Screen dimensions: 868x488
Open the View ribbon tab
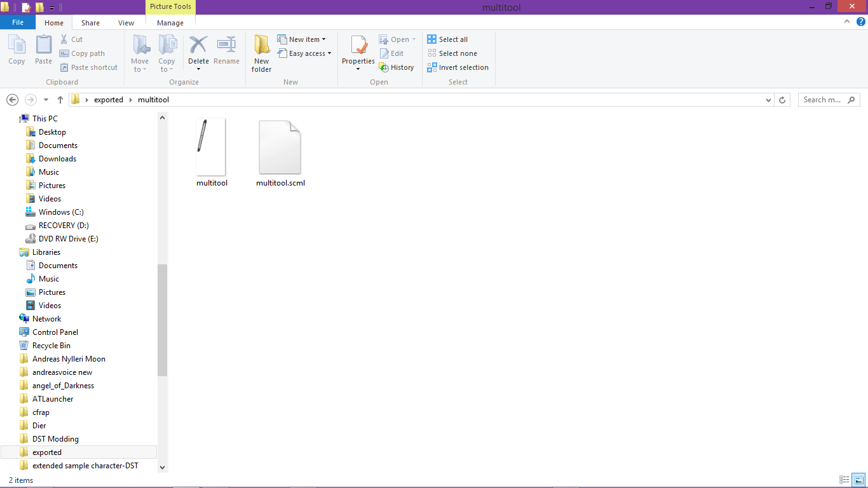[126, 23]
